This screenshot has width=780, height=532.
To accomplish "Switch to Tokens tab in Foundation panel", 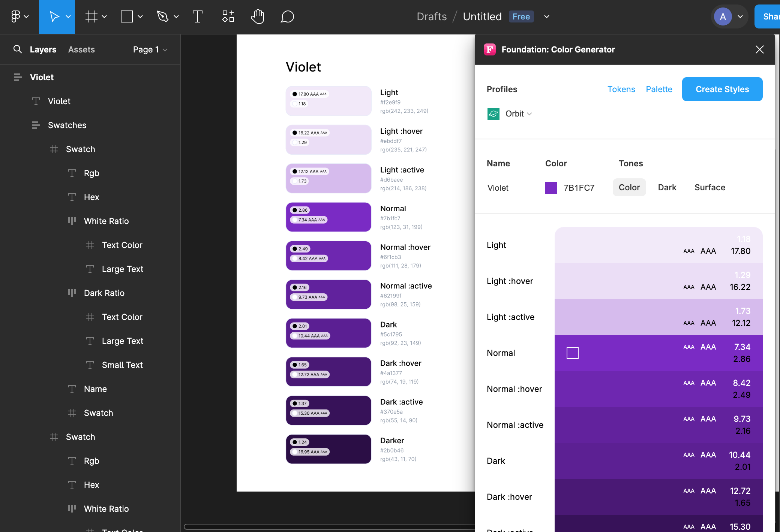I will click(x=620, y=89).
